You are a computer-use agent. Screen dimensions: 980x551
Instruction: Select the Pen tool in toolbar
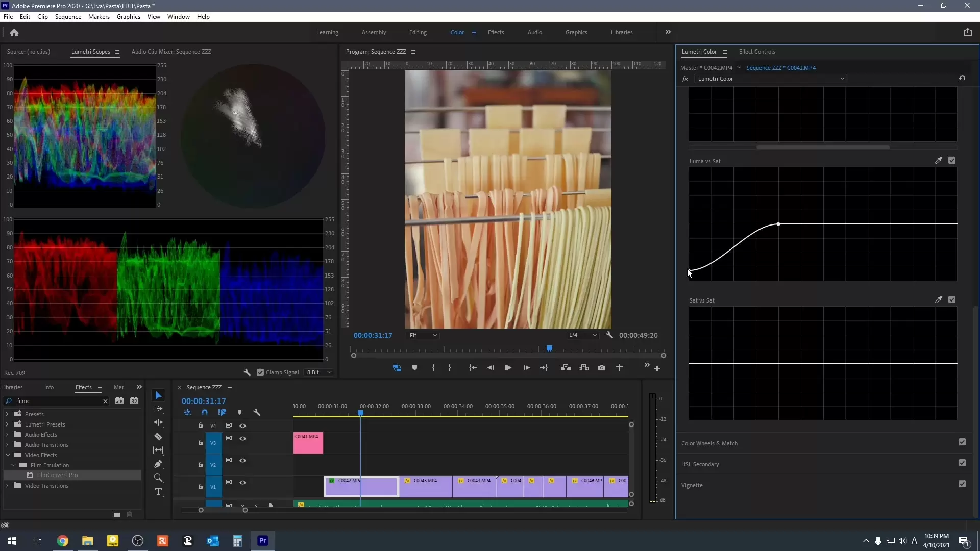point(158,464)
